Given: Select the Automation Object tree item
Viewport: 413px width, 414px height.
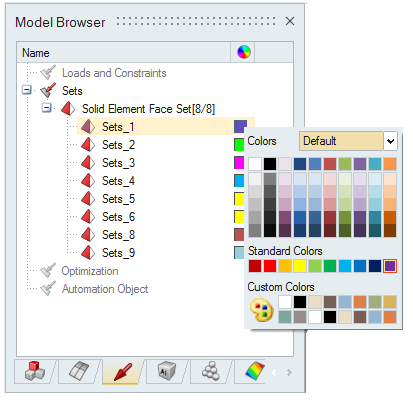Looking at the screenshot, I should pos(105,289).
